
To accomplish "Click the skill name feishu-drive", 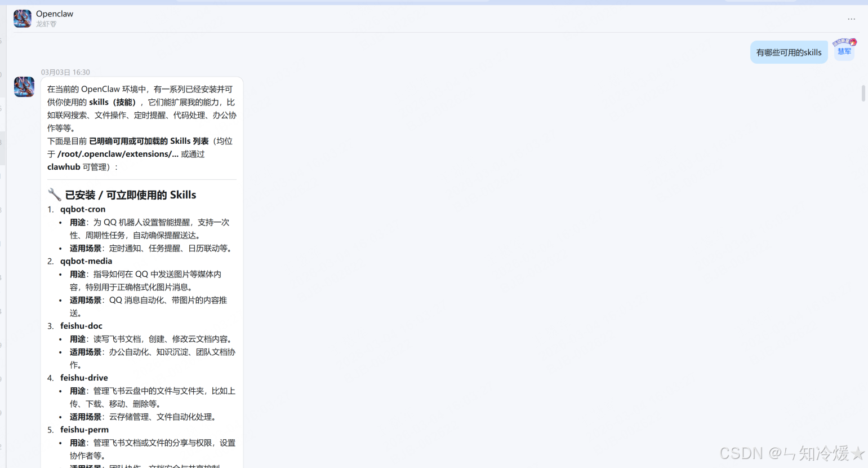I will 84,378.
